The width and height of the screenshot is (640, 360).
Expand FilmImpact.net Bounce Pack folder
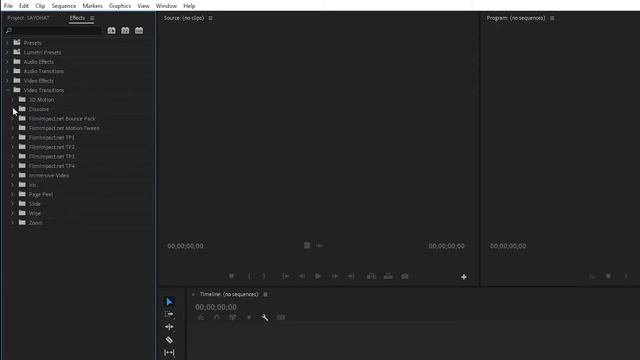pyautogui.click(x=12, y=118)
